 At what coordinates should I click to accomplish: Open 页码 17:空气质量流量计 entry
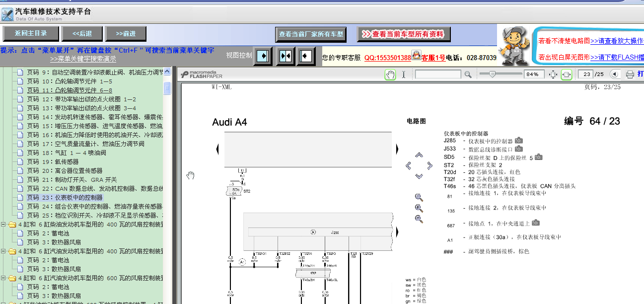(x=85, y=144)
